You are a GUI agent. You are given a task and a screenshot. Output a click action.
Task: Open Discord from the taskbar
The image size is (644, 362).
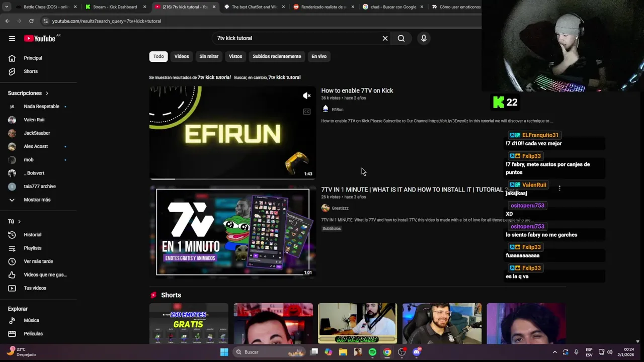pos(417,352)
